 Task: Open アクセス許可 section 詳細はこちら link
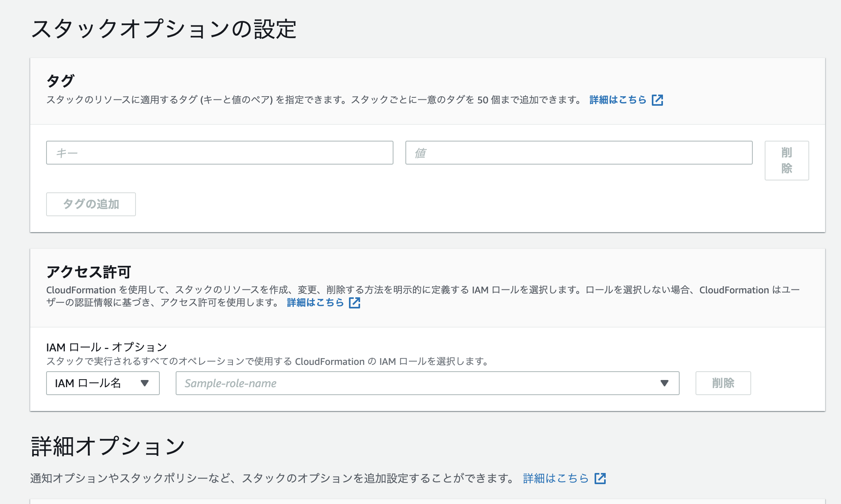(315, 303)
